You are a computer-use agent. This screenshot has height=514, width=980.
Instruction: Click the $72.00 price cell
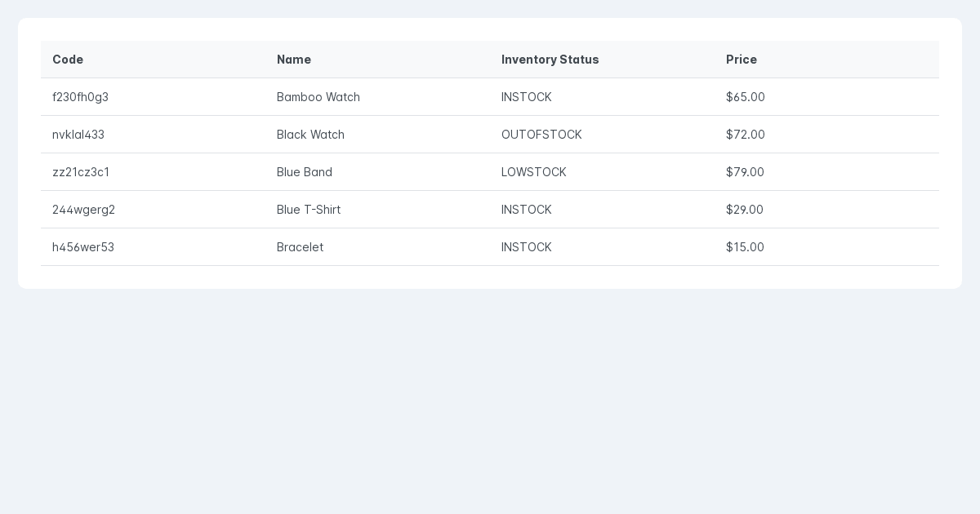826,135
